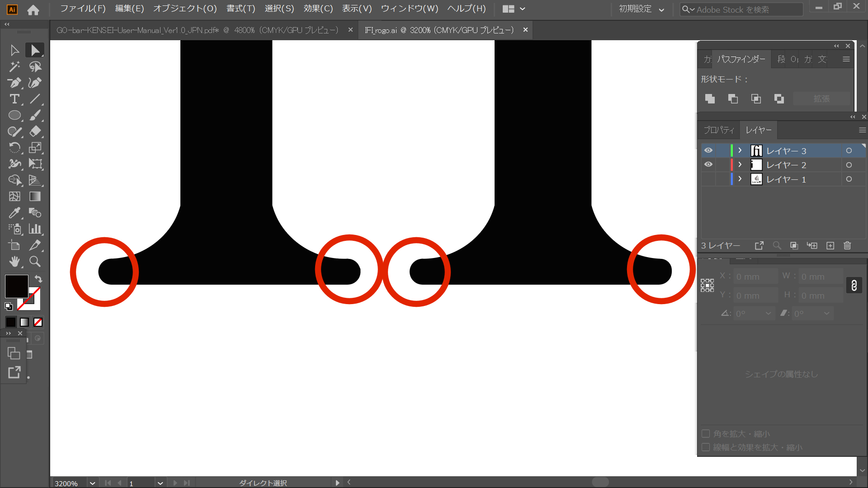This screenshot has width=868, height=488.
Task: Expand レイヤー 1 contents
Action: 740,179
